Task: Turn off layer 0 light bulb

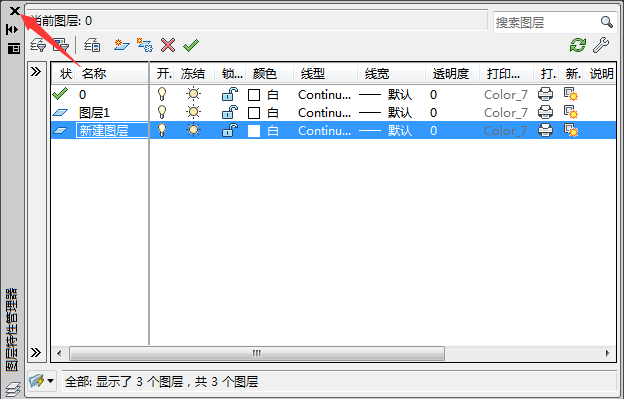Action: pos(162,94)
